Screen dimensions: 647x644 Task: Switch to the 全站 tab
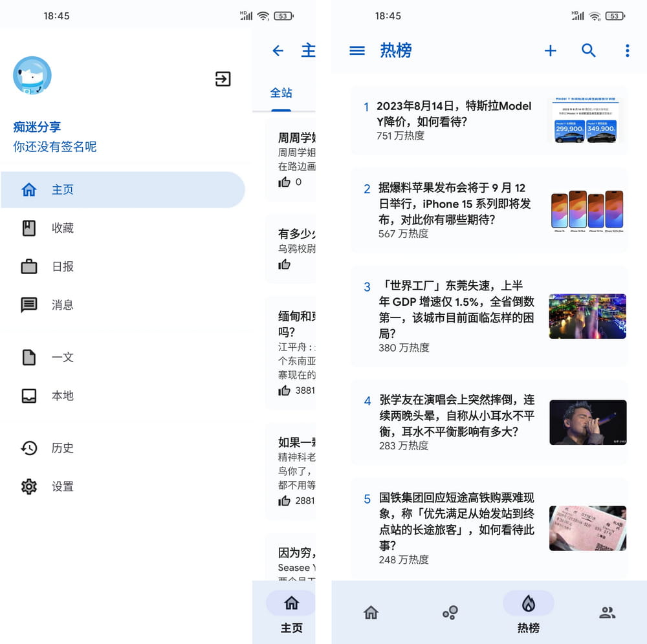pos(281,93)
